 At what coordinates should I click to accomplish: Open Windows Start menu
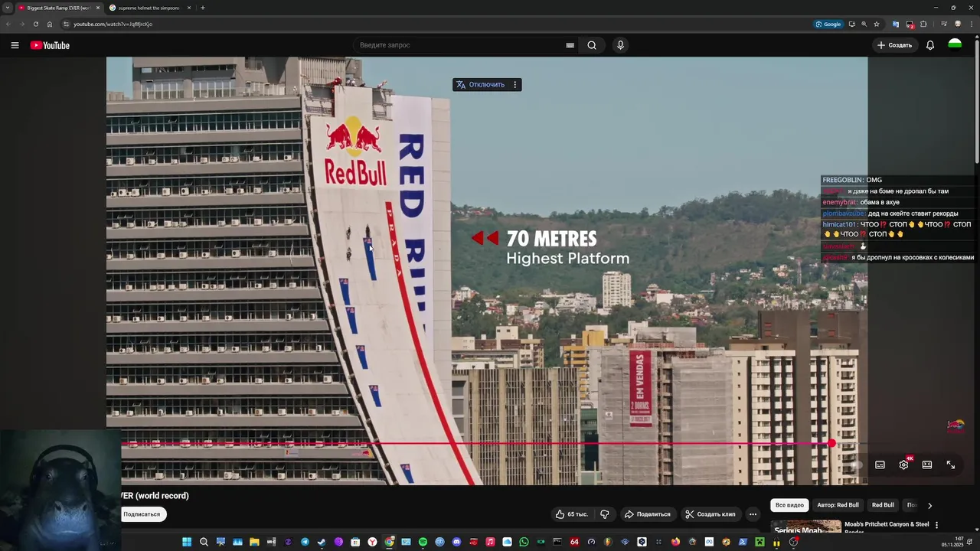click(187, 542)
